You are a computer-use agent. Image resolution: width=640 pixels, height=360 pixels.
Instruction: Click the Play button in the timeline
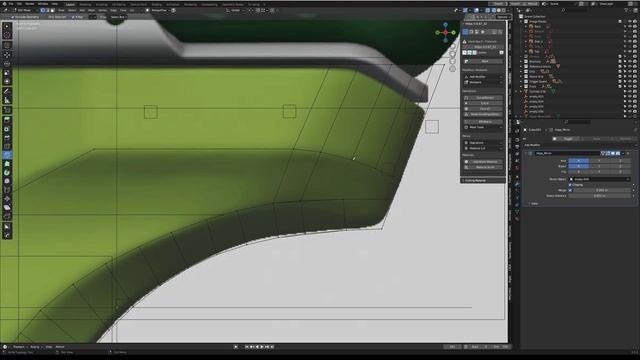click(x=262, y=347)
